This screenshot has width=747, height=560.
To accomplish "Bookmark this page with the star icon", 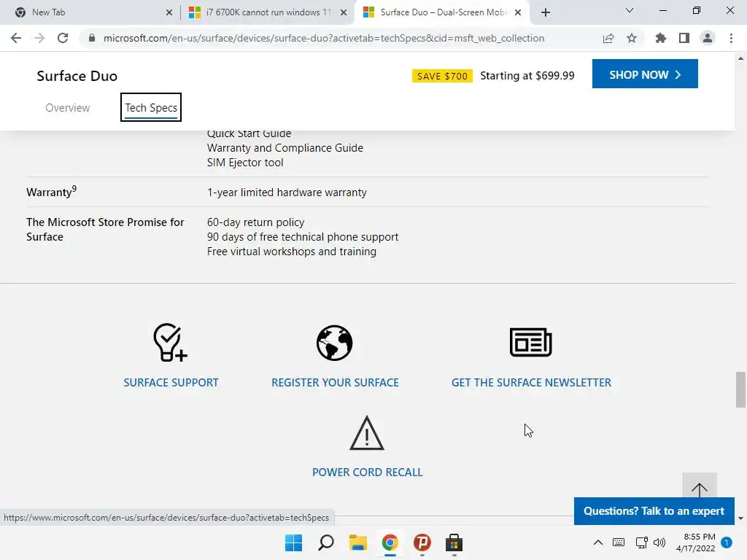I will coord(632,38).
